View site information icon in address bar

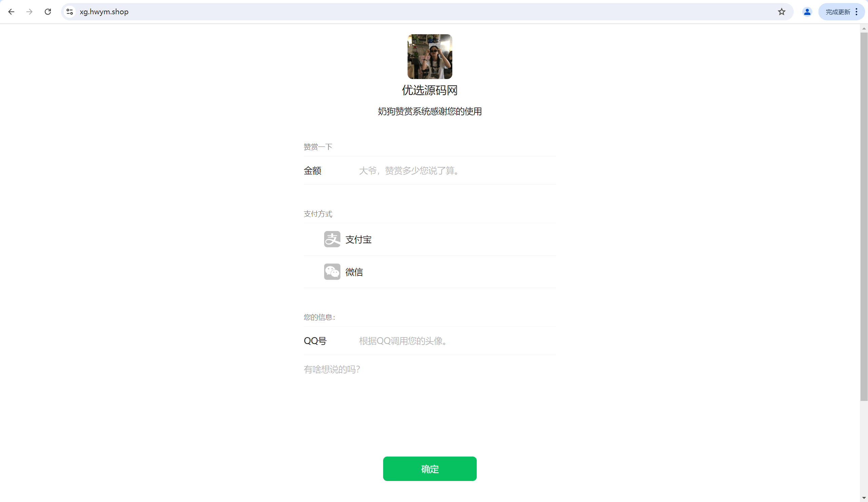tap(70, 12)
